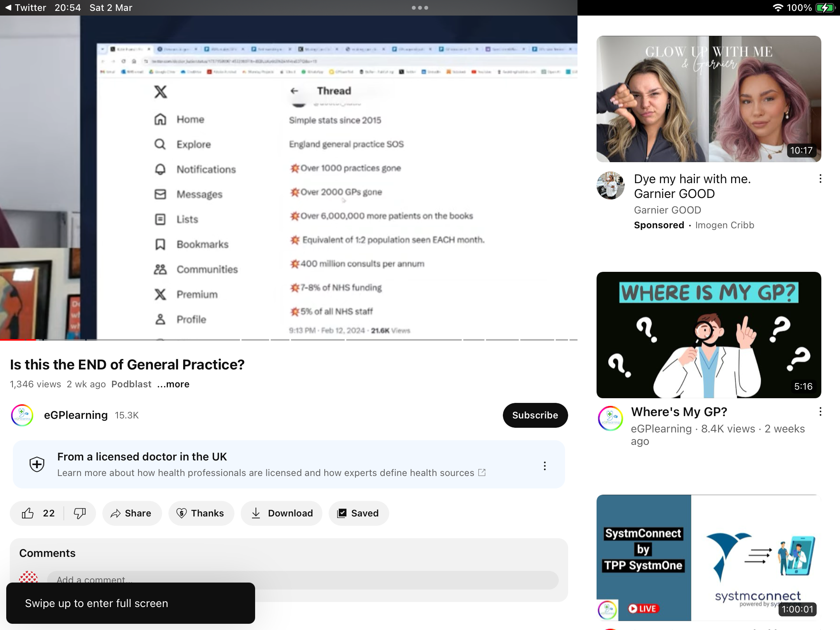This screenshot has width=840, height=630.
Task: Subscribe to eGPlearning
Action: (535, 415)
